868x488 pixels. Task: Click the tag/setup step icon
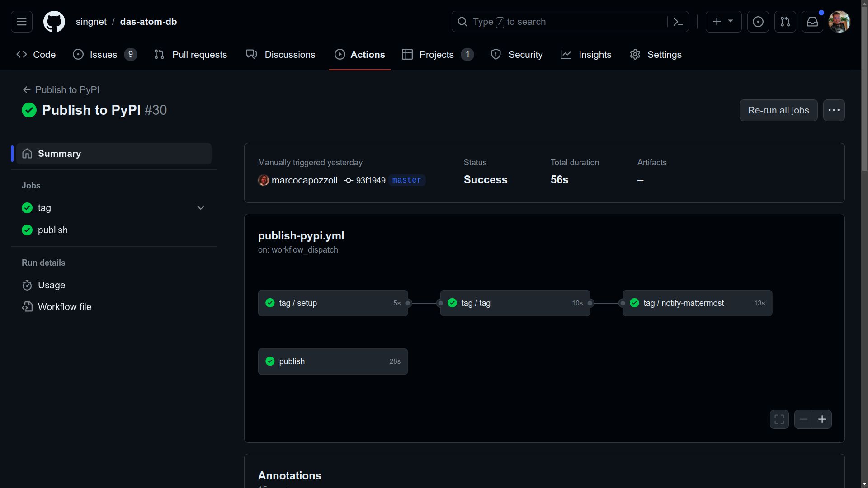tap(269, 303)
